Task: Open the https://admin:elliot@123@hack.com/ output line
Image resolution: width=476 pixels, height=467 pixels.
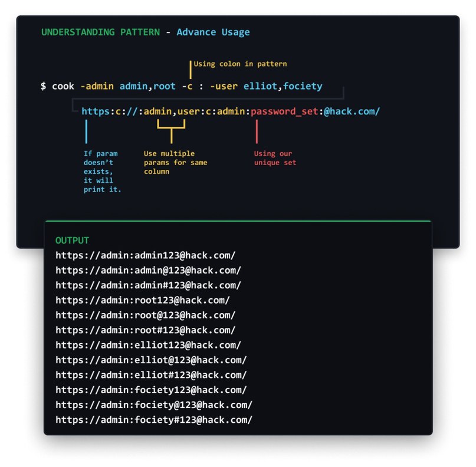Action: tap(151, 360)
